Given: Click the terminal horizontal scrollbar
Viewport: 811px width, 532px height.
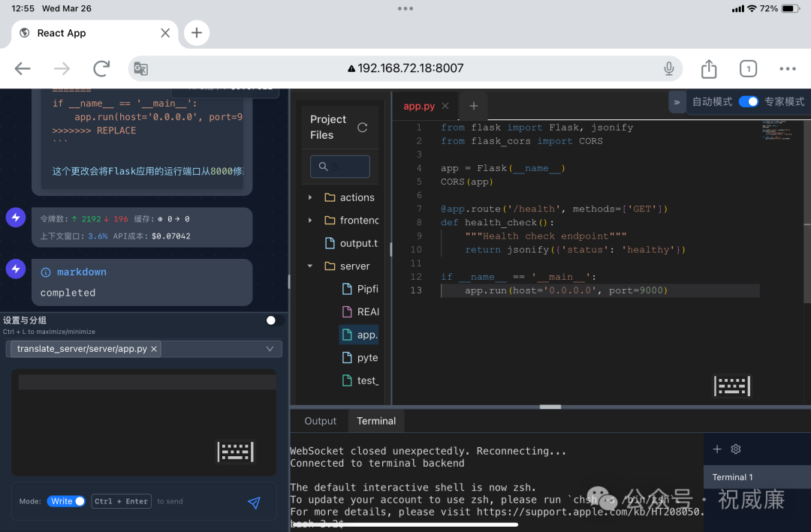Looking at the screenshot, I should (405, 524).
